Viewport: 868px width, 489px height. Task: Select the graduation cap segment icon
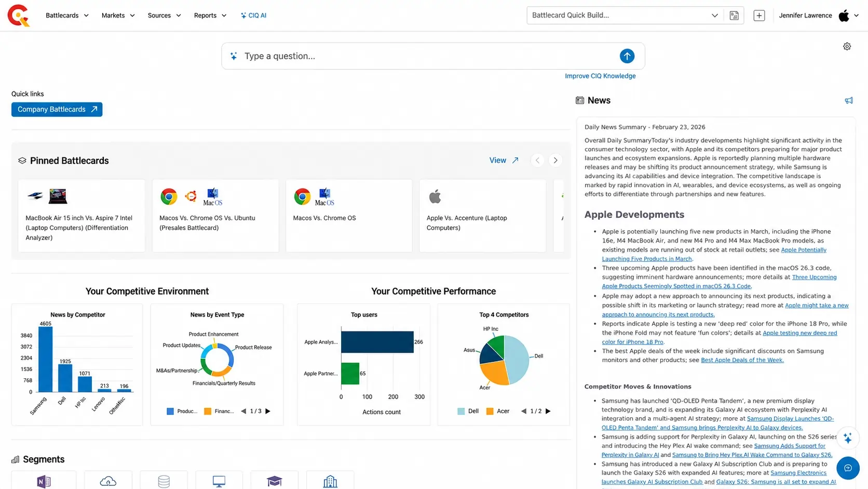pos(274,482)
